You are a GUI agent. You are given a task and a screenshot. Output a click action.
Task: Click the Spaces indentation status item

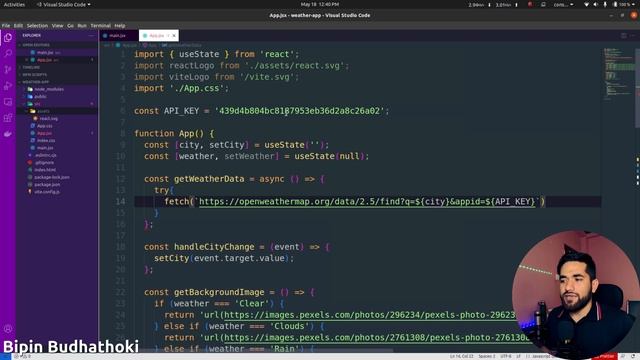point(487,356)
